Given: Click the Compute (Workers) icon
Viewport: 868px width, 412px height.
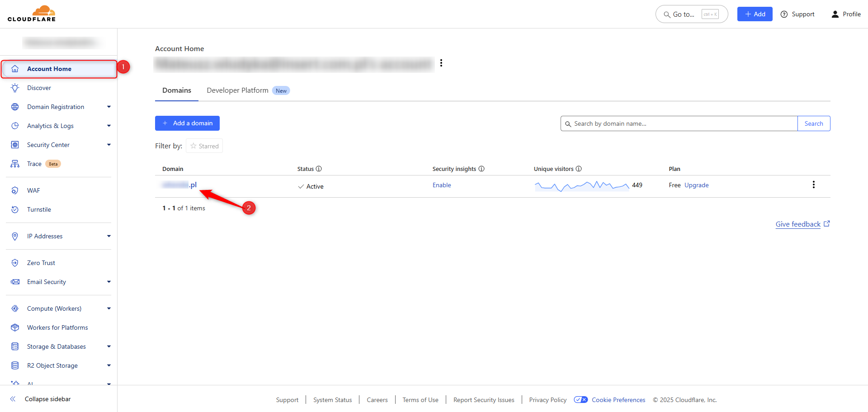Looking at the screenshot, I should [x=15, y=308].
